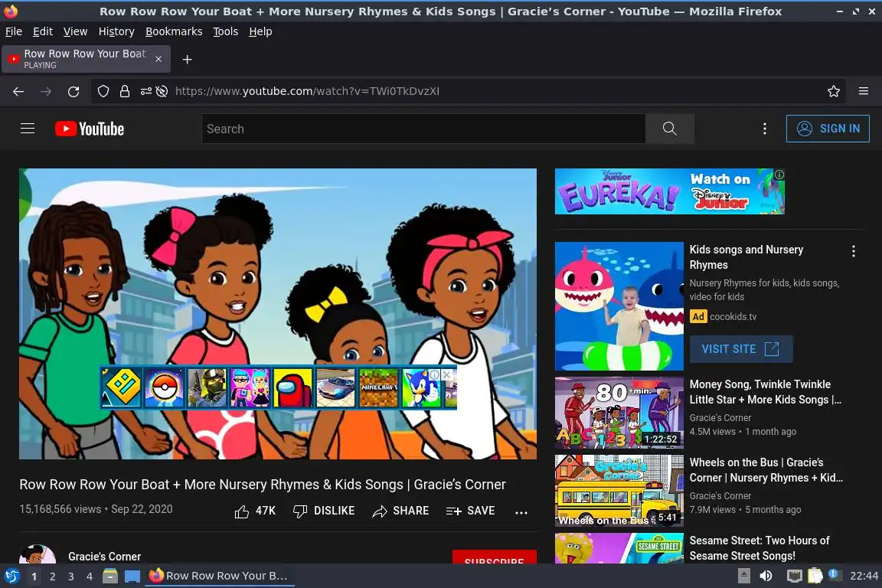Open Money Song, Twinkle Twinkle video title
The width and height of the screenshot is (882, 588).
pyautogui.click(x=766, y=392)
